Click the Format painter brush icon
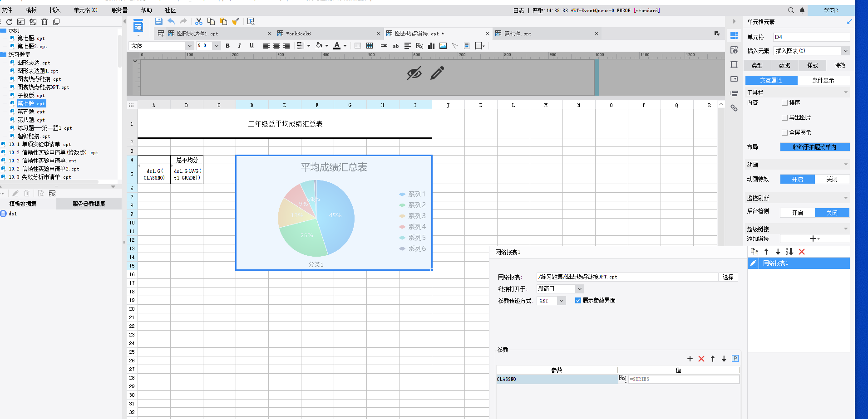This screenshot has width=868, height=419. point(235,21)
